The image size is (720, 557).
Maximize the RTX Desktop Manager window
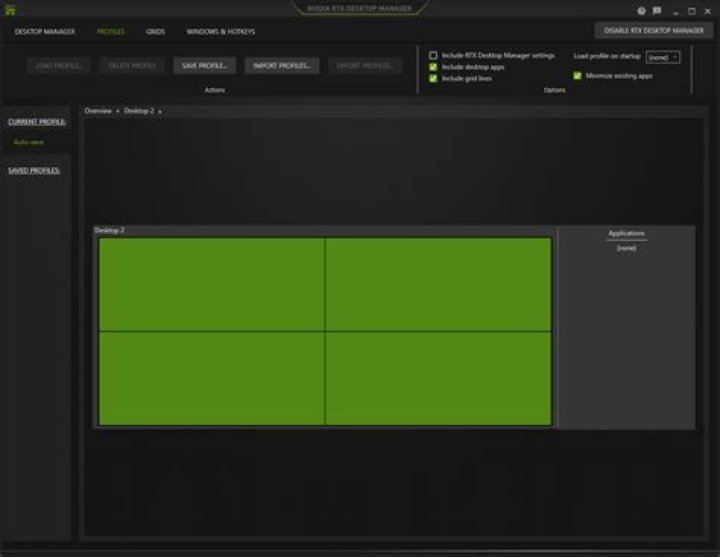pyautogui.click(x=692, y=11)
